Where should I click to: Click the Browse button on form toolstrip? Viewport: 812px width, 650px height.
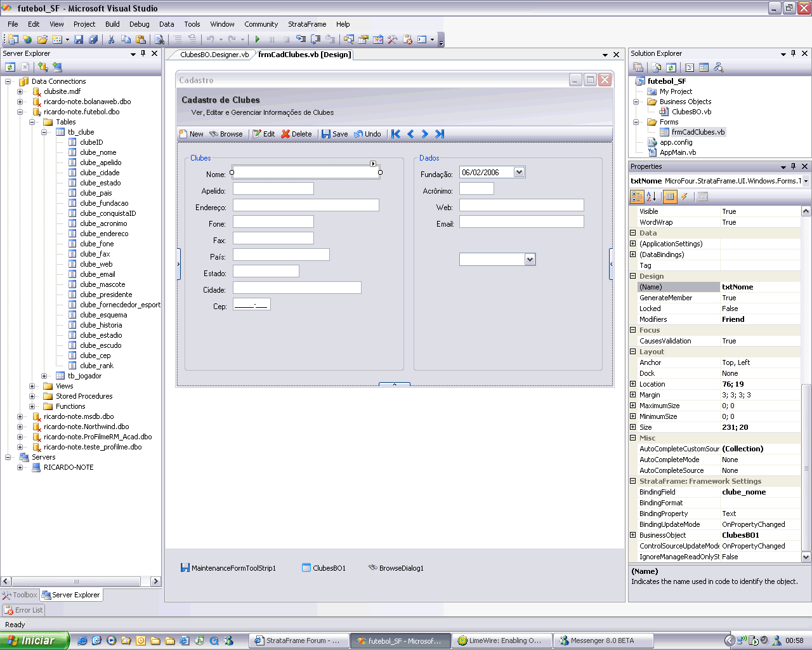click(x=226, y=134)
